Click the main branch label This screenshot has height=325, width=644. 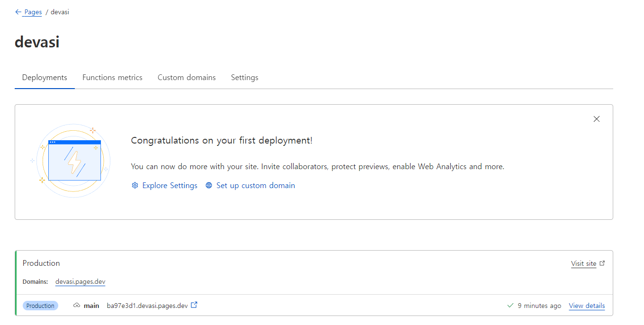tap(91, 306)
